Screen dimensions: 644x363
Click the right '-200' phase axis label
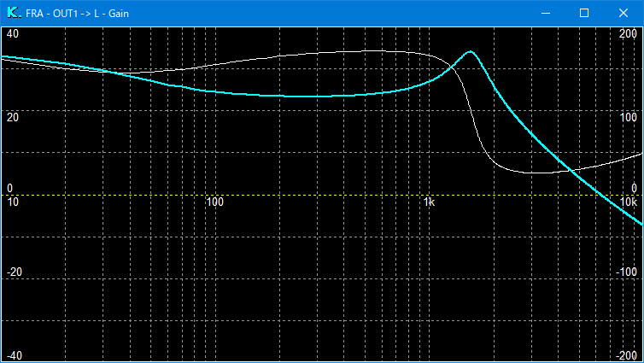626,355
